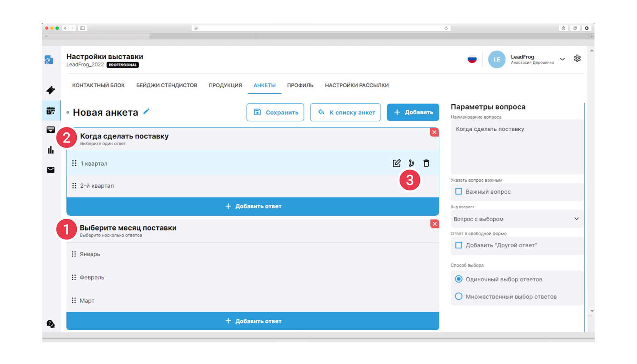Image resolution: width=637 pixels, height=364 pixels.
Task: Open the support chat icon at sidebar bottom
Action: pos(50,324)
